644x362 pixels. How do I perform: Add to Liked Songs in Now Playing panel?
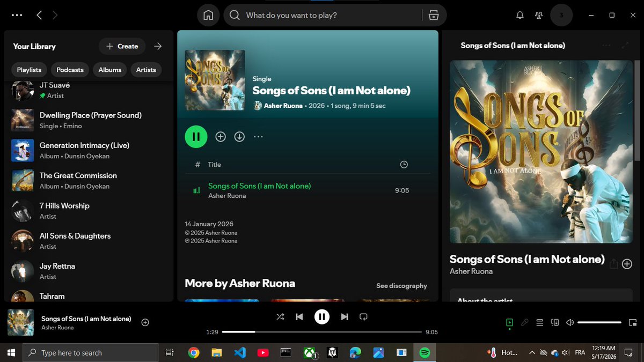coord(627,264)
